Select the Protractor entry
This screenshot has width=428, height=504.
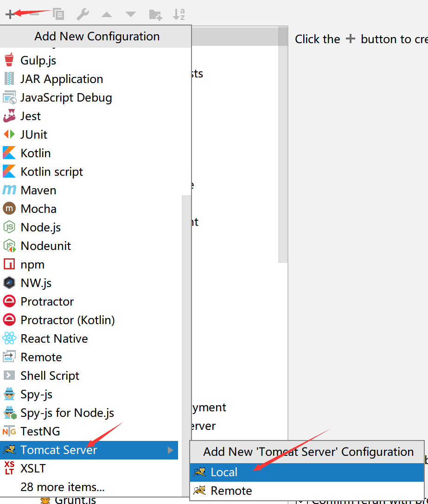(x=89, y=301)
